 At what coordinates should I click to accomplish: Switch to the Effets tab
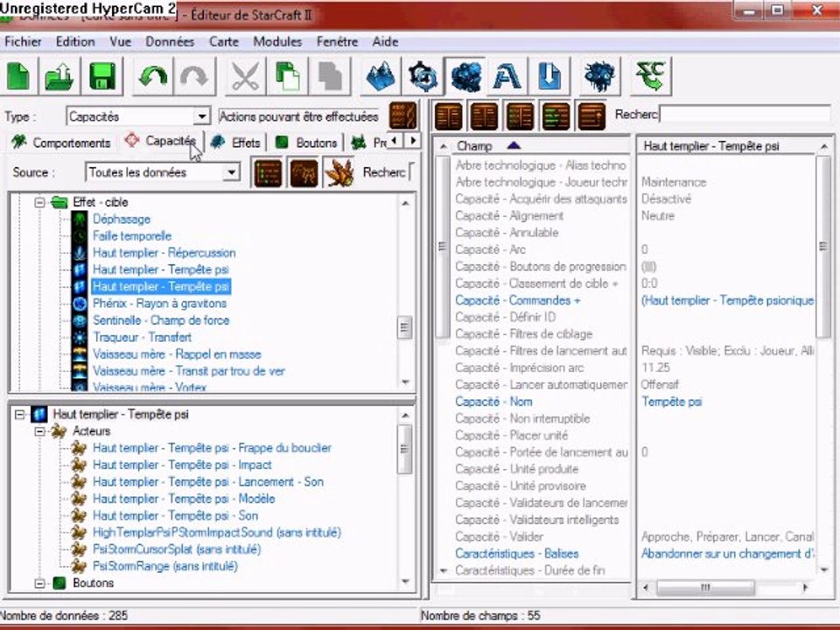coord(235,143)
